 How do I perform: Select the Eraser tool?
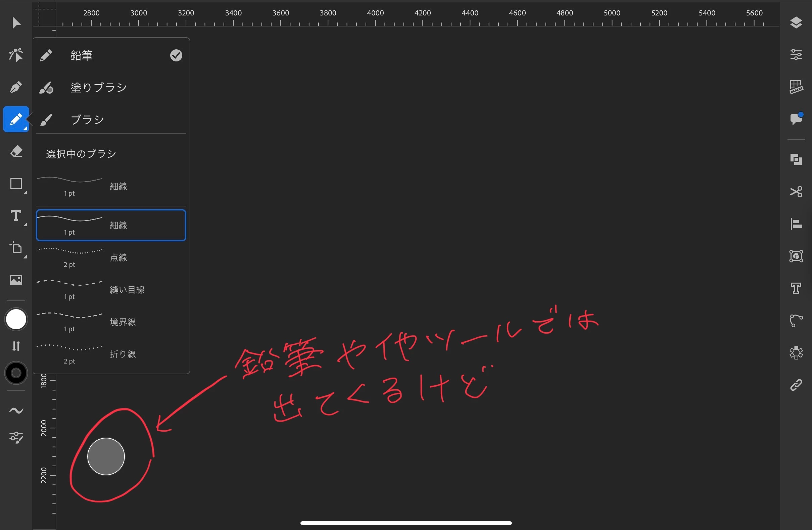coord(16,151)
